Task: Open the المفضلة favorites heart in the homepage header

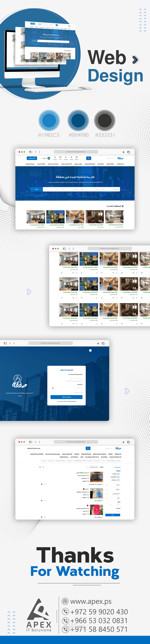Action: point(55,158)
